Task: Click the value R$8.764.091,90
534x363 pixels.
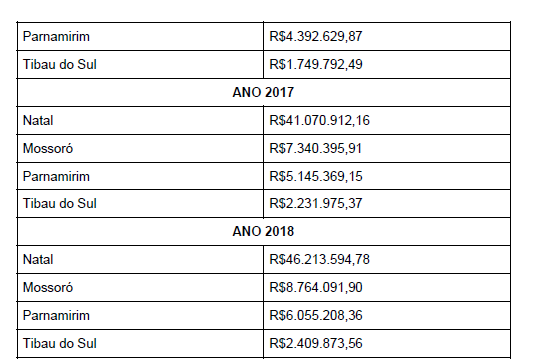Action: click(316, 287)
